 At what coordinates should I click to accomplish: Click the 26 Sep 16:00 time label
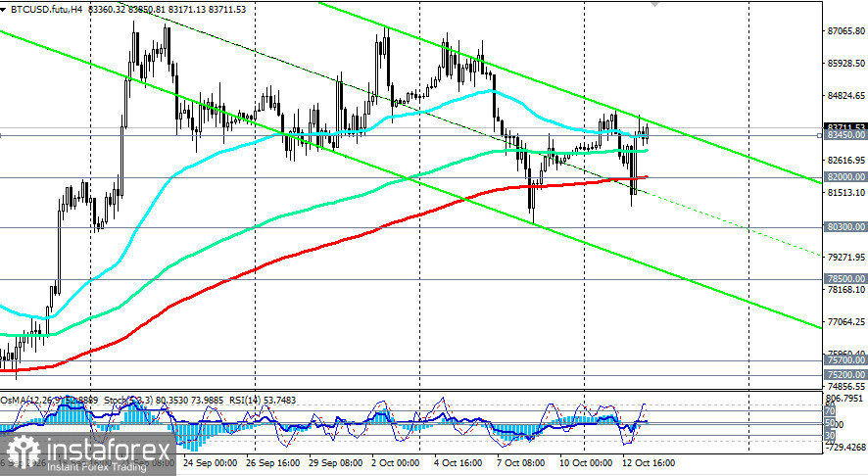tap(273, 463)
